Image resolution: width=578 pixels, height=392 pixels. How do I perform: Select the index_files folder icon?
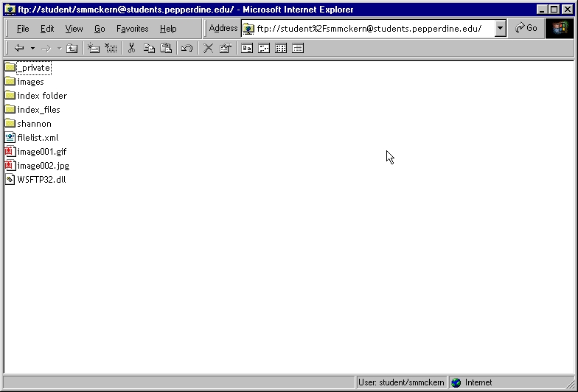[x=10, y=109]
